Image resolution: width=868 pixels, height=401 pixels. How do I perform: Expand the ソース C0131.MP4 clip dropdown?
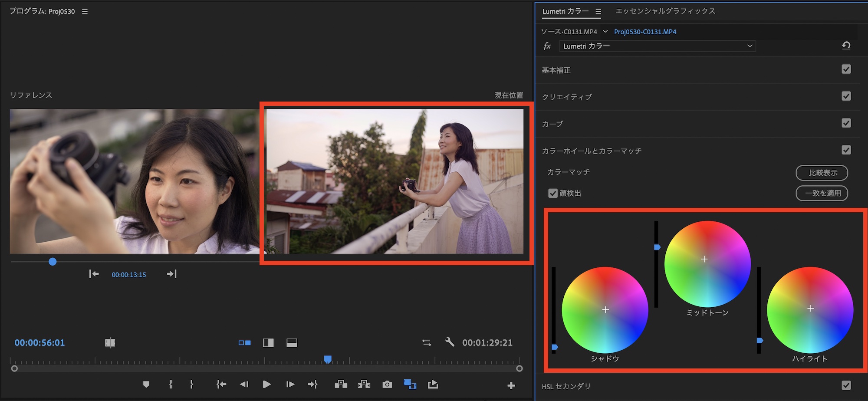coord(605,32)
